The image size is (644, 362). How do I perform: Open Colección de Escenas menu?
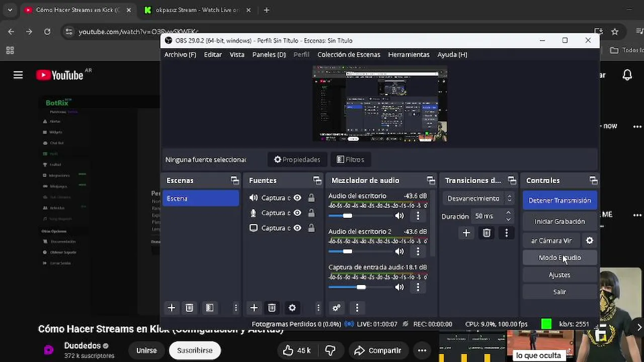pos(349,54)
